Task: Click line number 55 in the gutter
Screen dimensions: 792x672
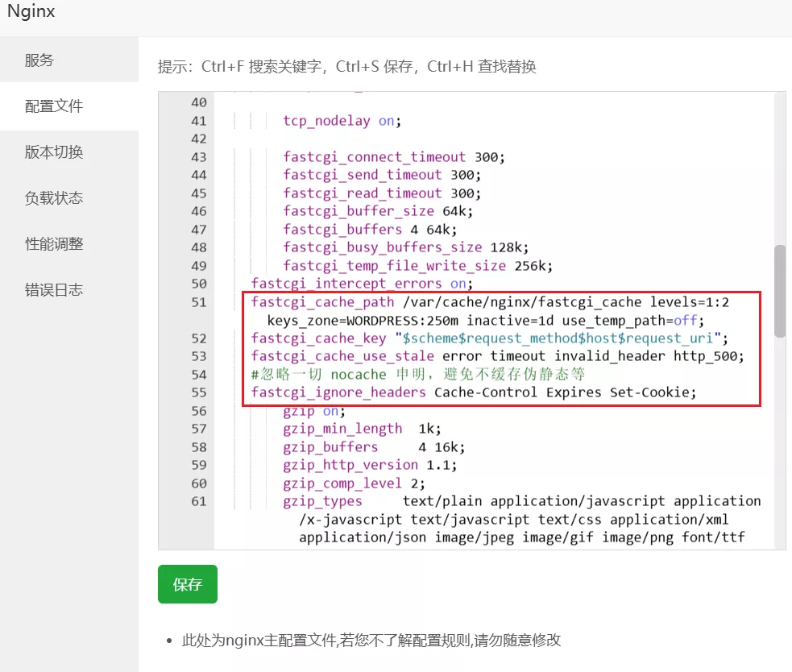Action: point(198,392)
